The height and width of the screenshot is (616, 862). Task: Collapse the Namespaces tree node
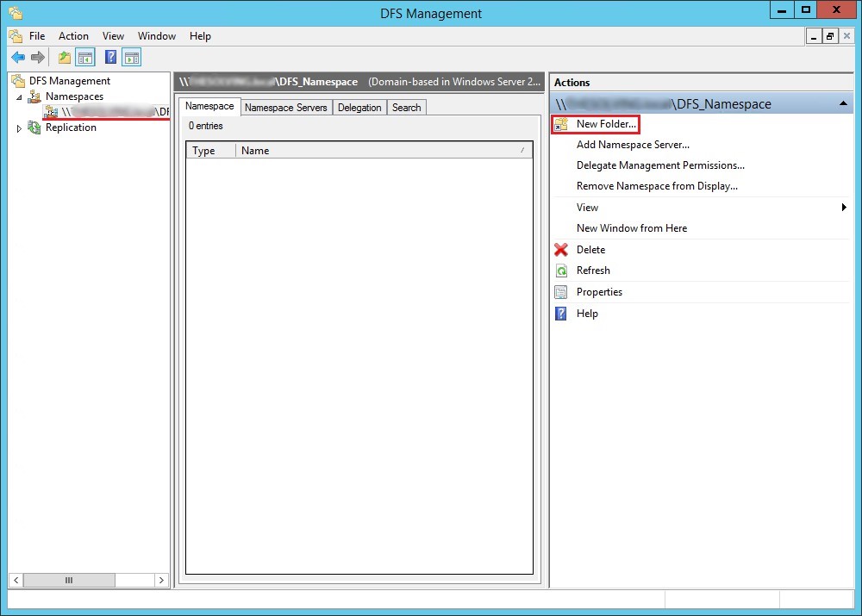pos(19,97)
